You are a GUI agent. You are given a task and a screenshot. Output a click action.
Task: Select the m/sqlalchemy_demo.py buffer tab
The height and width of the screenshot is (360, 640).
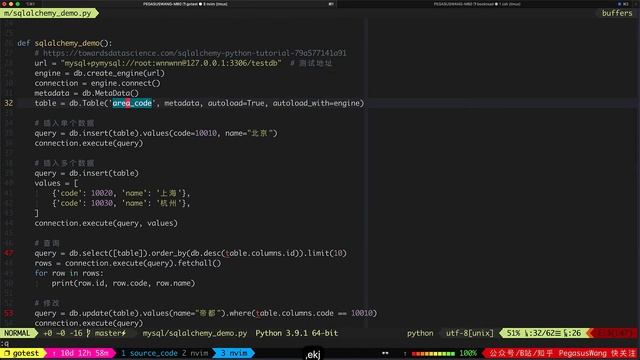pos(48,13)
